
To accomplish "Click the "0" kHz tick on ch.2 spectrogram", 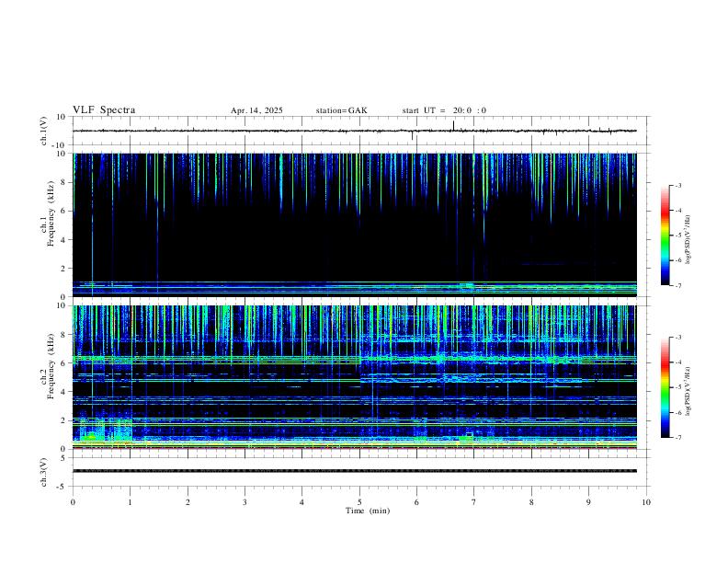I will coord(64,449).
